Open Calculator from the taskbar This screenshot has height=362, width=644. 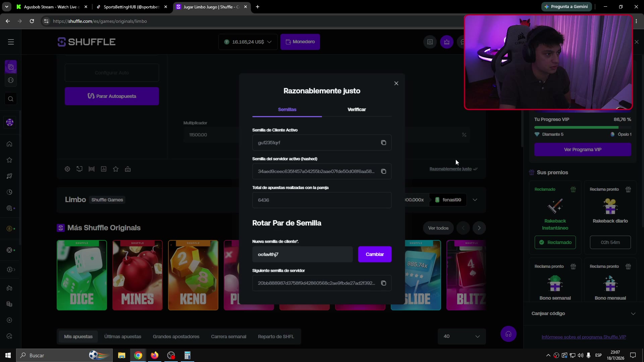coord(187,355)
